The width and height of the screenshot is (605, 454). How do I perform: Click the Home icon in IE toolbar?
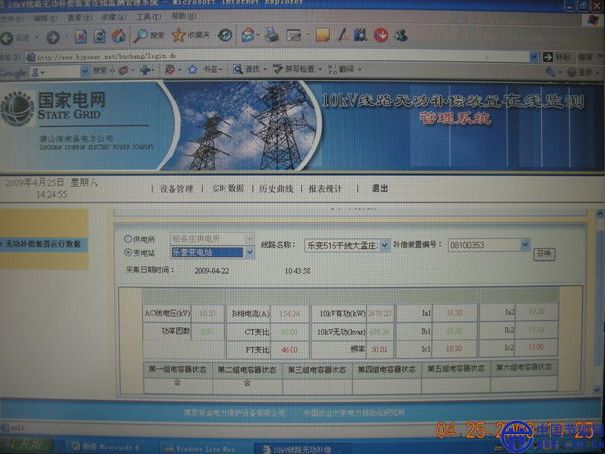coord(116,36)
